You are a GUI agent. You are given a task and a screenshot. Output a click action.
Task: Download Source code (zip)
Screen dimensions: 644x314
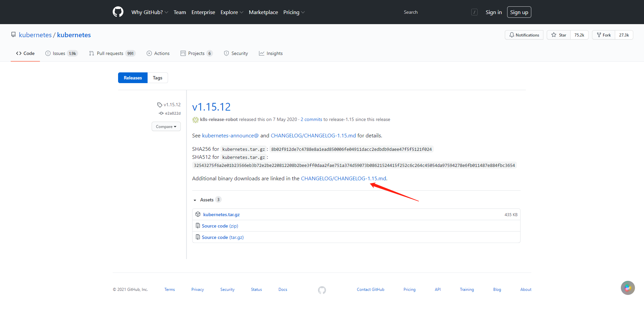coord(220,226)
